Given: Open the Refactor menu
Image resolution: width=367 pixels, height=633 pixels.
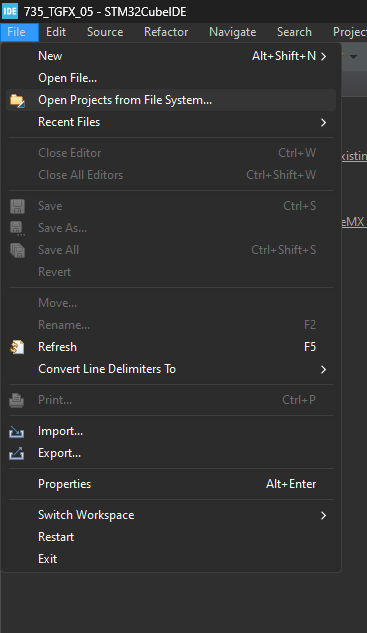Looking at the screenshot, I should (166, 32).
